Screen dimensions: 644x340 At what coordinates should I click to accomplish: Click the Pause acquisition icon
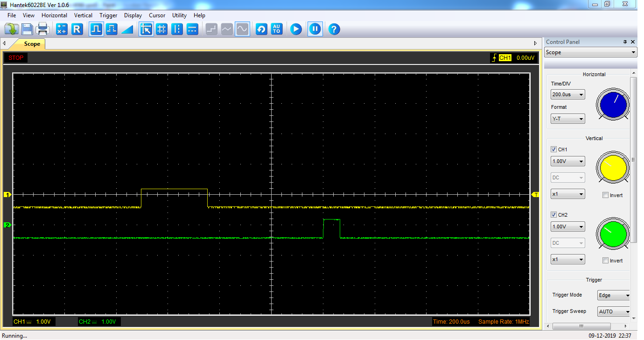point(315,29)
